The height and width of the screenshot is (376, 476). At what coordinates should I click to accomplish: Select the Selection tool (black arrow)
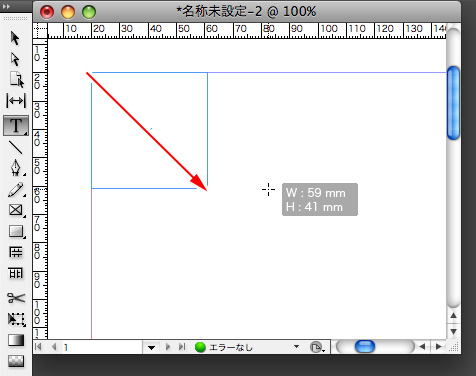click(15, 38)
